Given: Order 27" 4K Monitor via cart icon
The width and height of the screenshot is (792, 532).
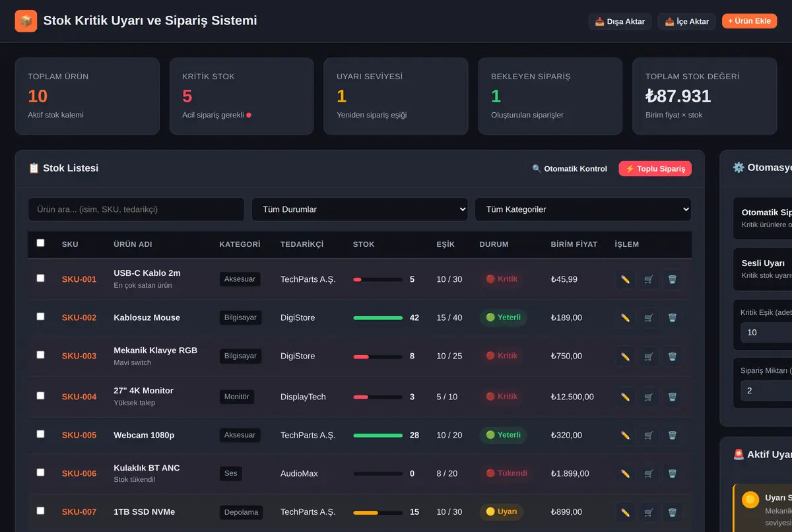Looking at the screenshot, I should click(649, 397).
